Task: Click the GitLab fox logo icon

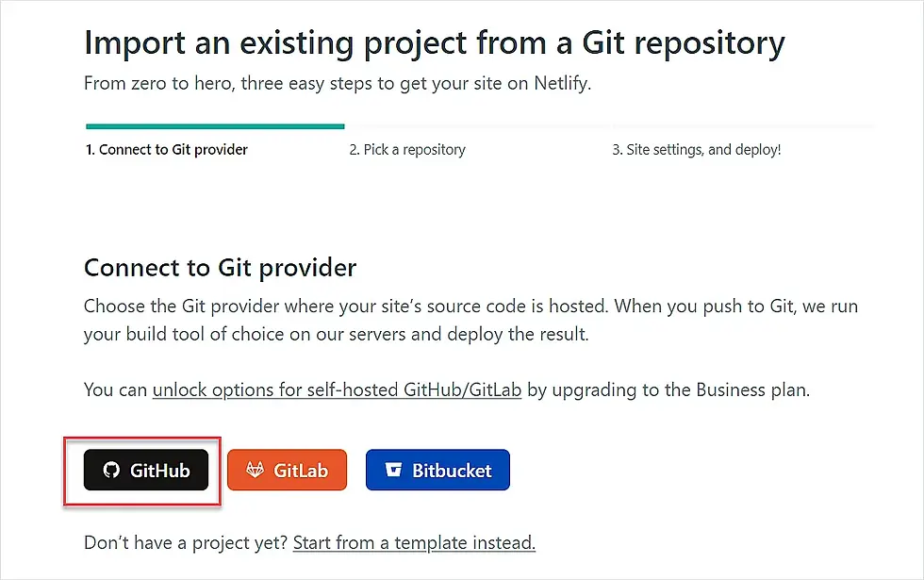Action: tap(255, 470)
